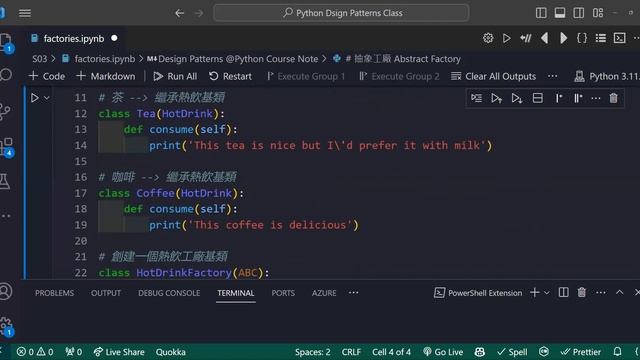Viewport: 640px width, 360px height.
Task: Clear All Outputs of the notebook
Action: pos(493,76)
